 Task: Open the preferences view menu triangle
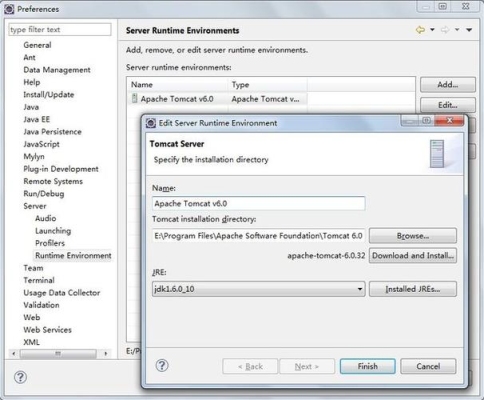[469, 30]
